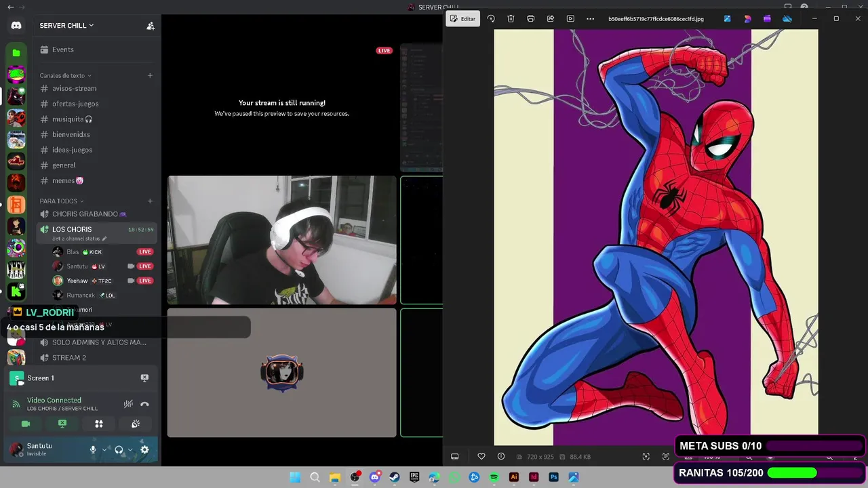Open Spotify from the taskbar

(x=494, y=477)
